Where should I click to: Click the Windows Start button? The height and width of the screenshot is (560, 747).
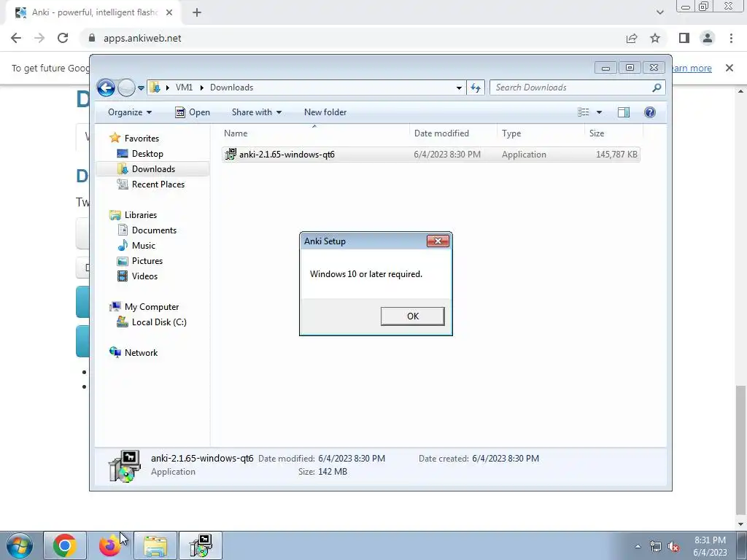(20, 545)
